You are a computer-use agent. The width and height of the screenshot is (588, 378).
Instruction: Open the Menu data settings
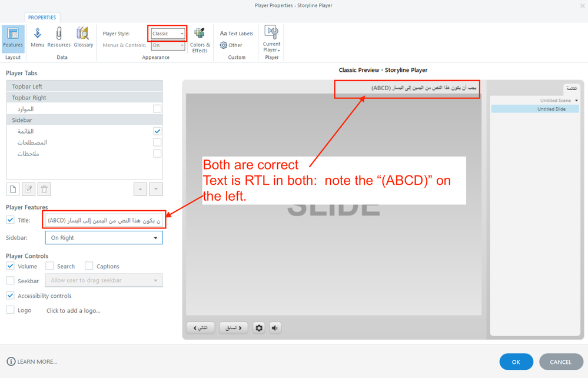[38, 38]
